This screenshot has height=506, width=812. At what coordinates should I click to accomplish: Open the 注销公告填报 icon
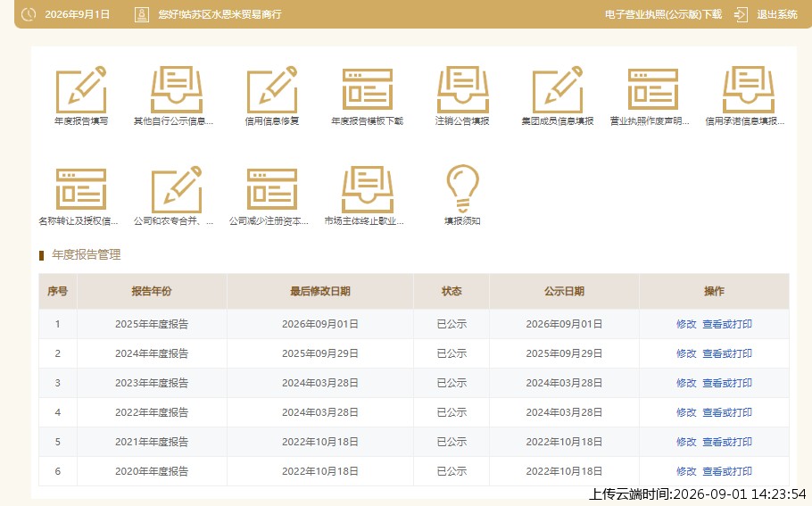[462, 89]
